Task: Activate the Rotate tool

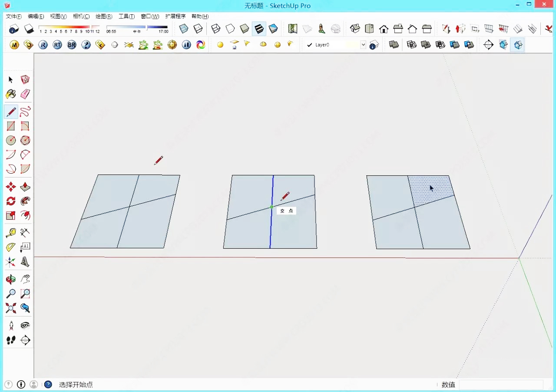Action: [x=11, y=201]
